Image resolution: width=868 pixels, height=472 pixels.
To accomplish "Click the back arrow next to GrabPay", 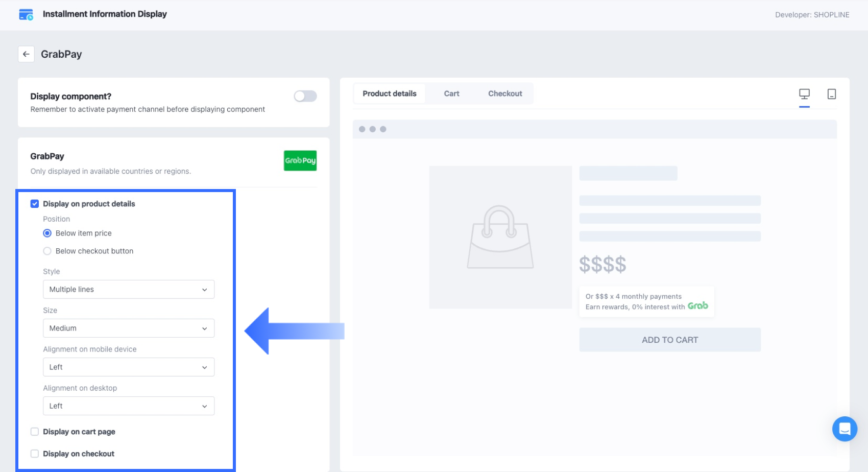I will coord(26,54).
